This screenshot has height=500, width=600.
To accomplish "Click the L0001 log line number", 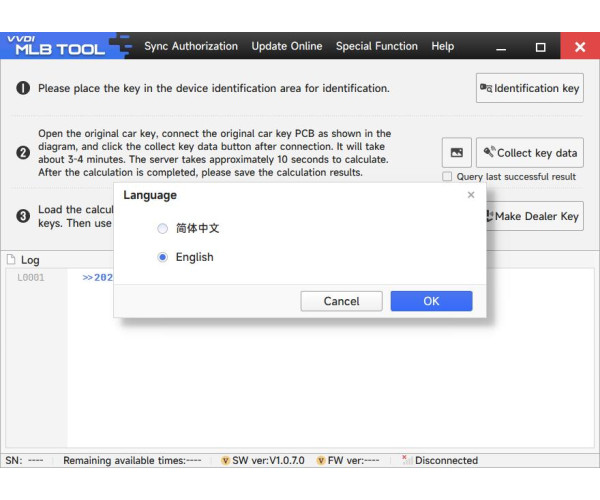I will (31, 278).
